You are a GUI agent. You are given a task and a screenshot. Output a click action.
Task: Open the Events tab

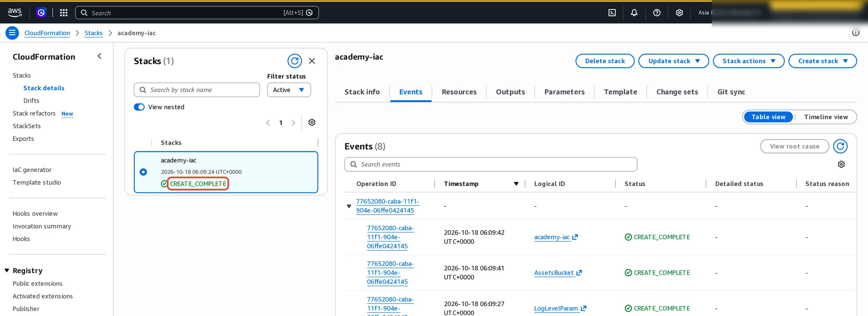tap(411, 92)
